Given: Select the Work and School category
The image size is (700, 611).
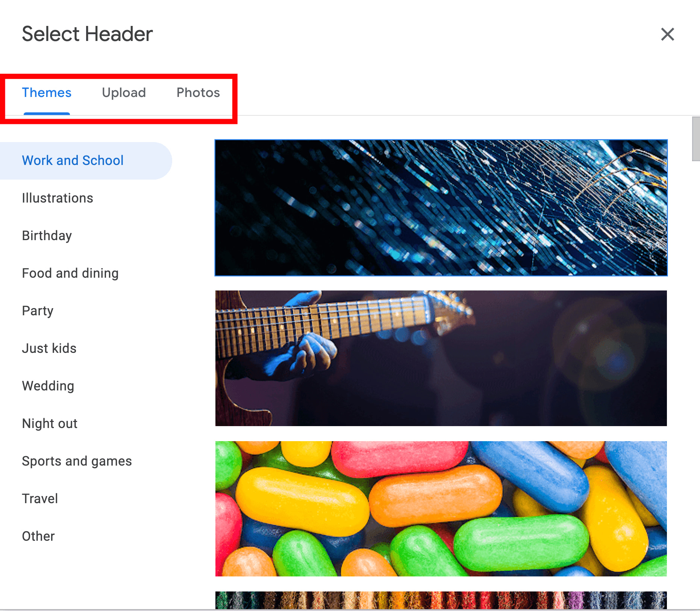Looking at the screenshot, I should (x=73, y=160).
